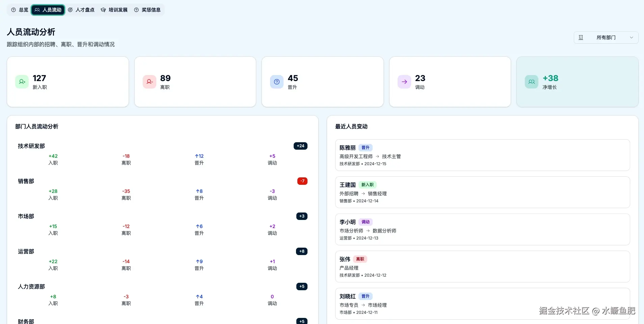Click the 调动 badge next to 李小明
This screenshot has width=644, height=324.
(365, 222)
